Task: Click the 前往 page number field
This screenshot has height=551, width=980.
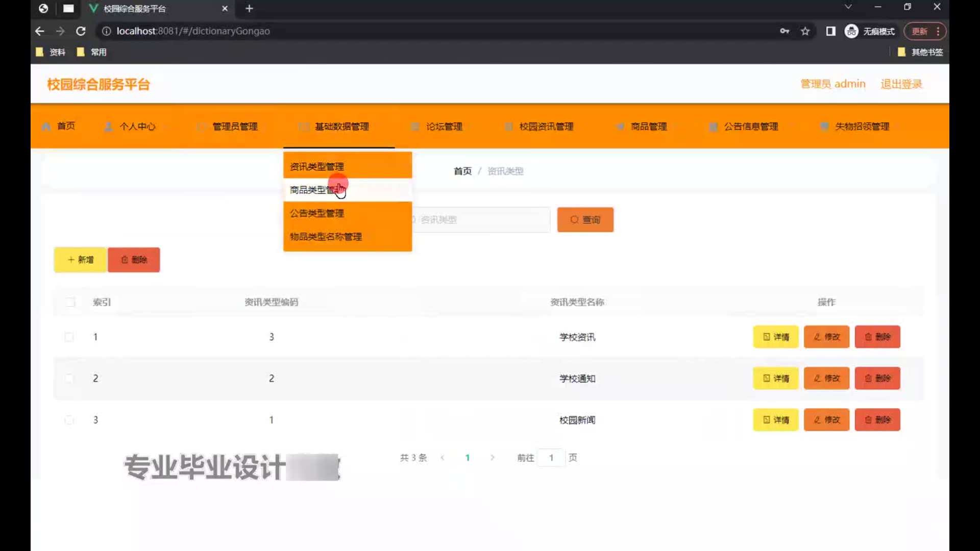Action: coord(551,458)
